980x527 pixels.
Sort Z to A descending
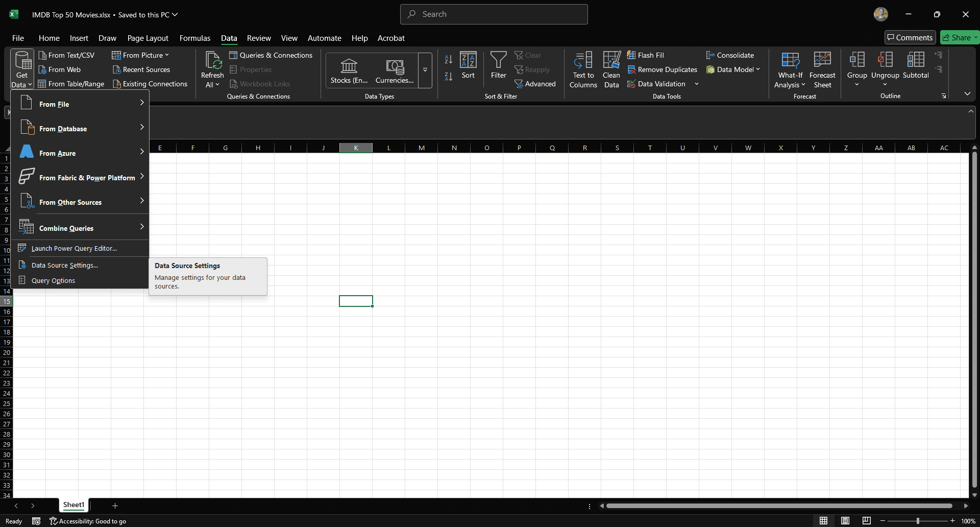[448, 77]
